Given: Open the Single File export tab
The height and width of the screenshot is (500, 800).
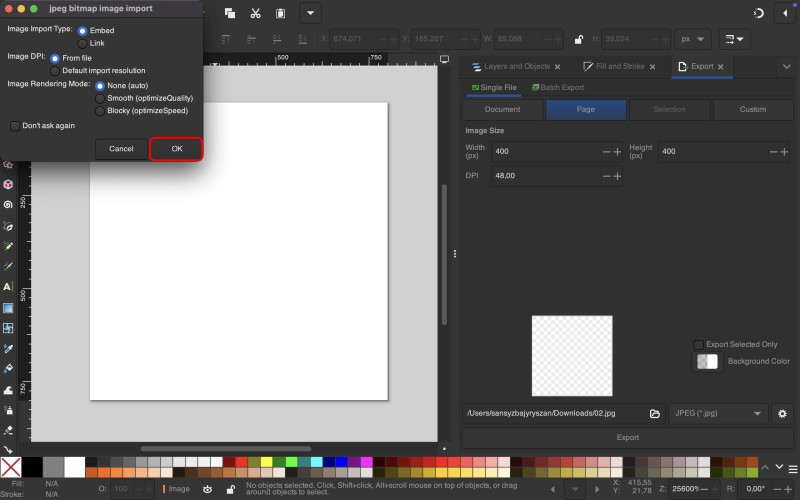Looking at the screenshot, I should click(493, 88).
